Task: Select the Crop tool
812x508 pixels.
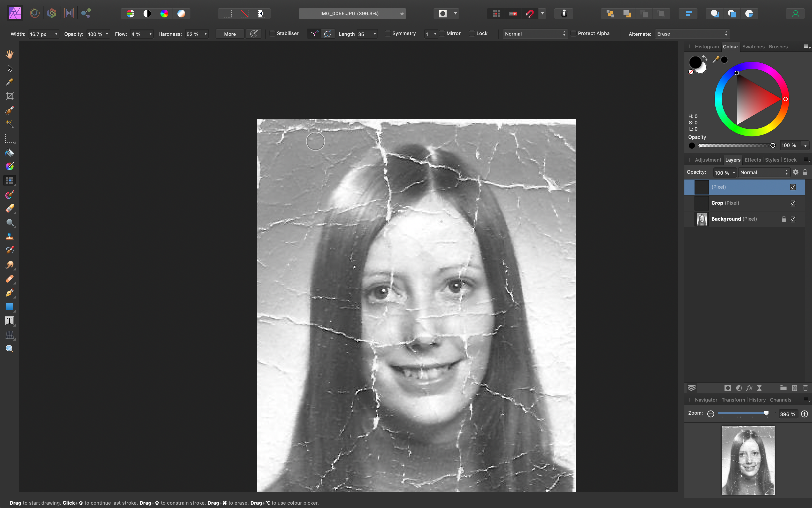Action: click(x=10, y=97)
